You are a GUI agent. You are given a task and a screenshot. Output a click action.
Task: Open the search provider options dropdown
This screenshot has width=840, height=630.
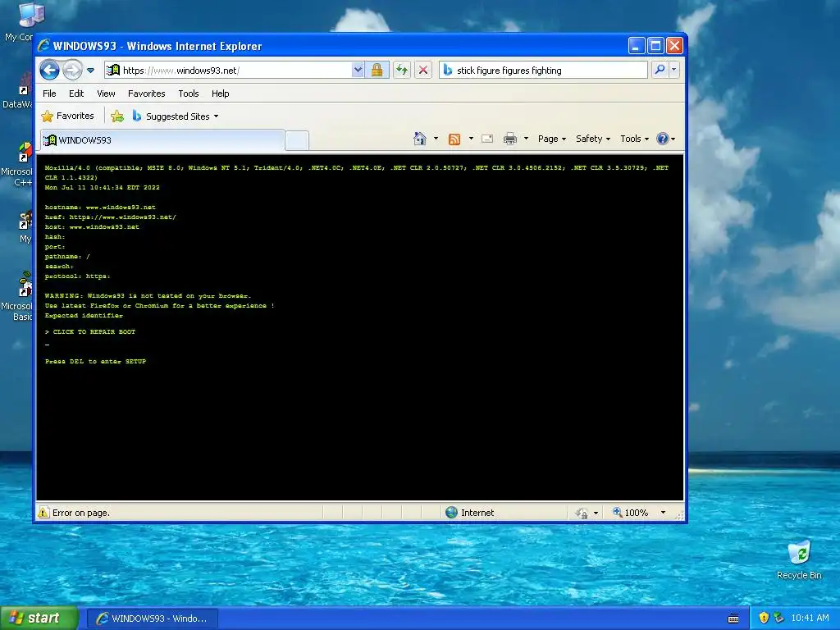(x=674, y=70)
